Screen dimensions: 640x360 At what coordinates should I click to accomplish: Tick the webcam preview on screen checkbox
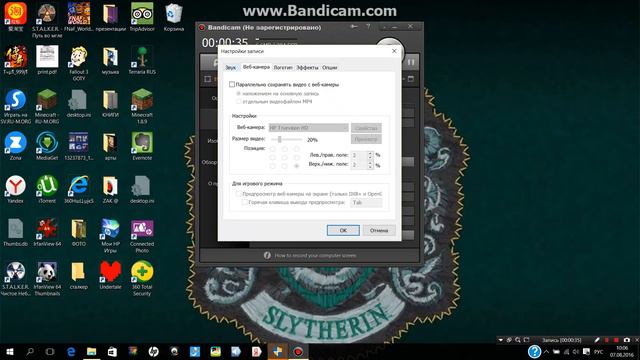coord(238,194)
